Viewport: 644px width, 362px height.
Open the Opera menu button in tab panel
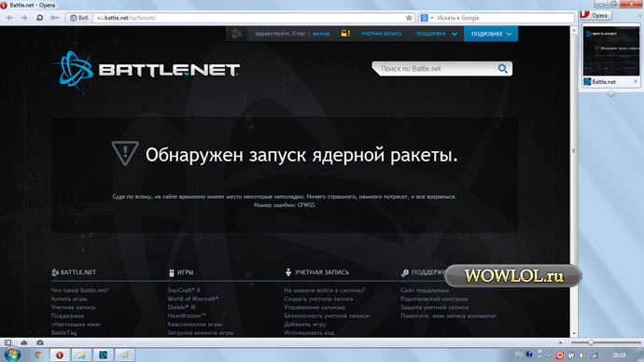click(x=595, y=15)
